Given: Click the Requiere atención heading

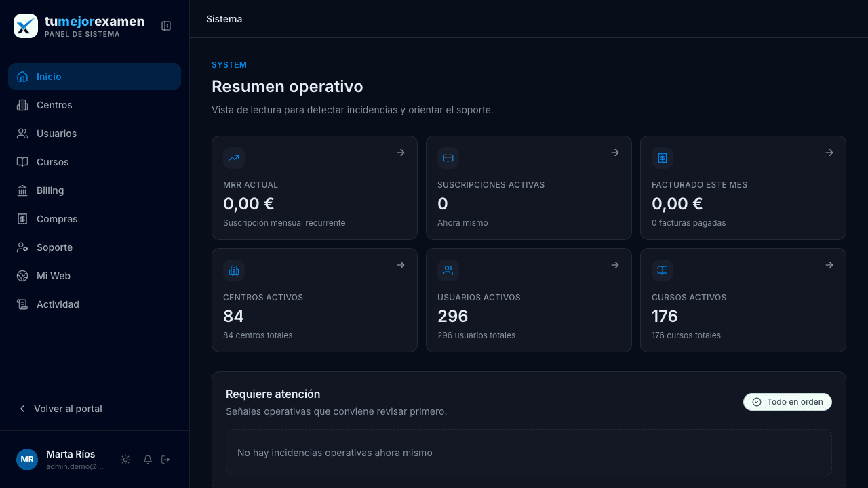Looking at the screenshot, I should 273,394.
